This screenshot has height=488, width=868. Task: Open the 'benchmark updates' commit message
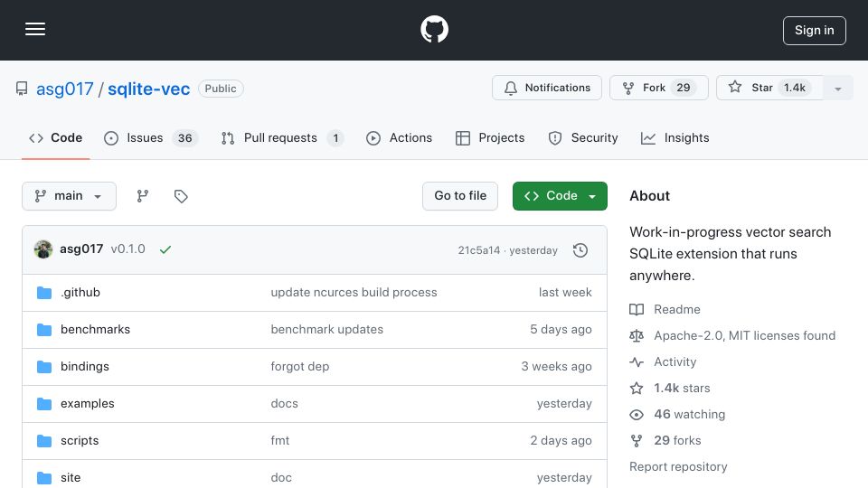click(326, 329)
